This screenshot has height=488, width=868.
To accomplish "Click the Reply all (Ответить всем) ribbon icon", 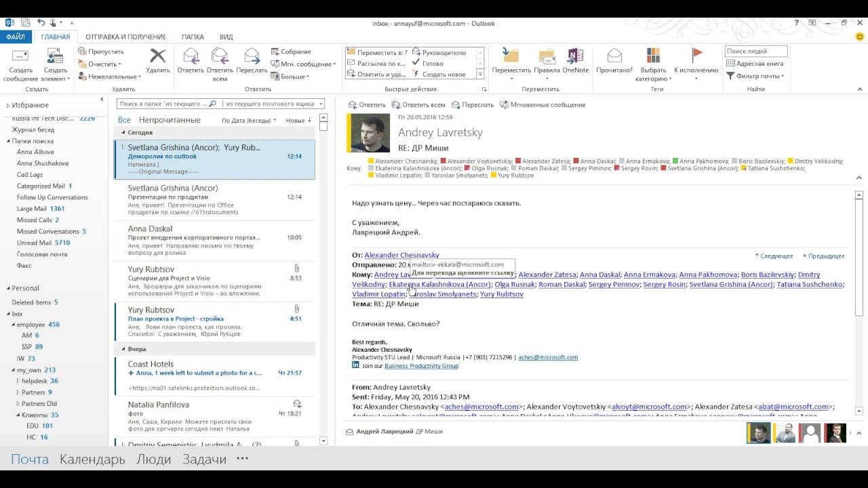I will pos(220,56).
